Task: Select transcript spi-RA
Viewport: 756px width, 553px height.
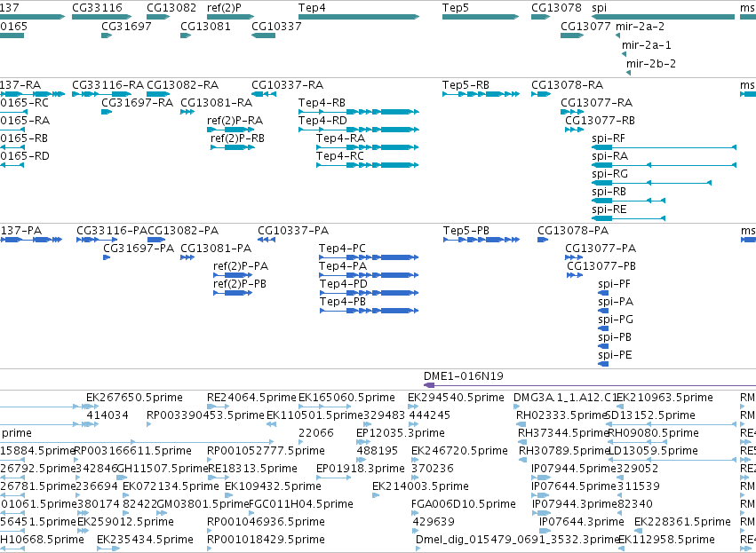Action: click(x=664, y=165)
